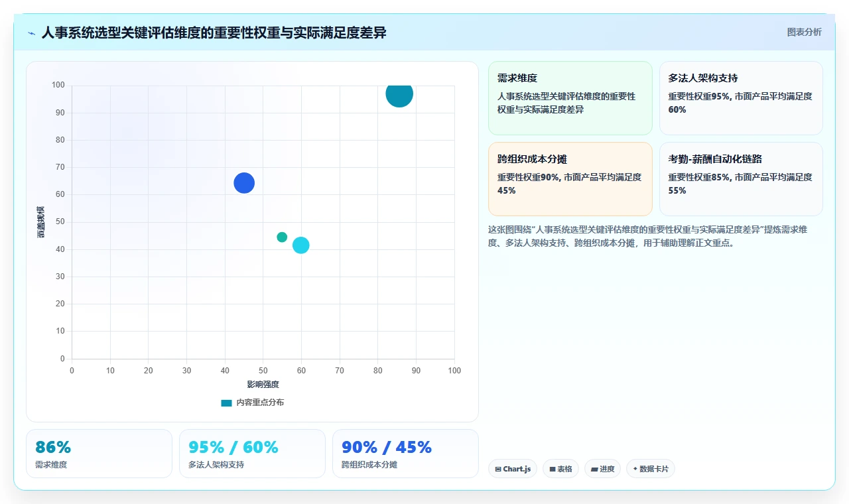
Task: Click the 90% / 45% stat card
Action: (405, 454)
